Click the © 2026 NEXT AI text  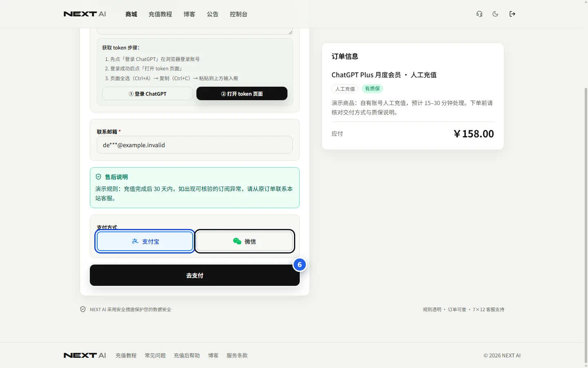502,355
